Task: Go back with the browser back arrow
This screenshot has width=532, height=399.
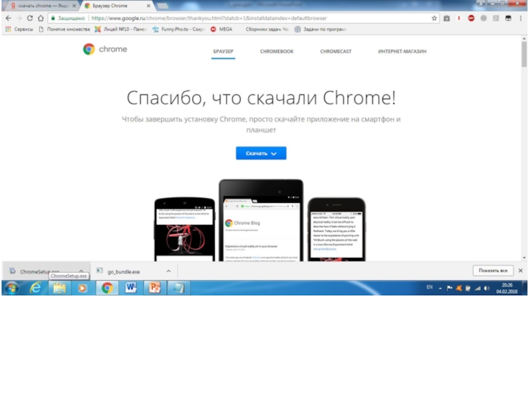Action: coord(9,19)
